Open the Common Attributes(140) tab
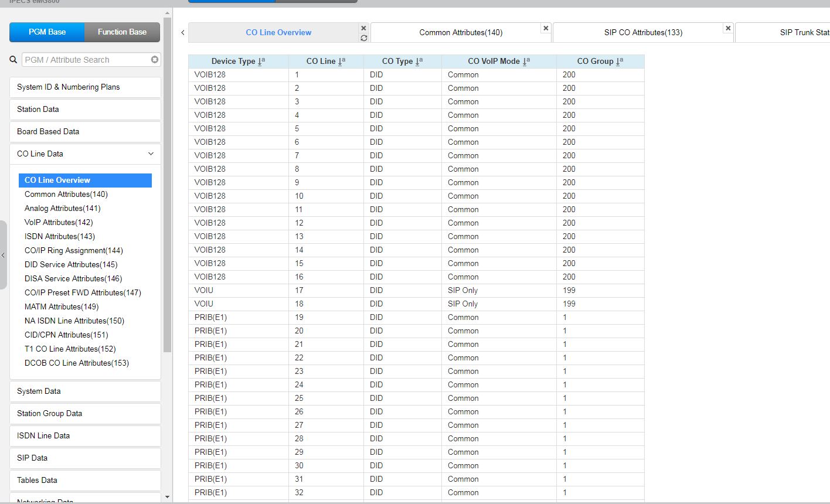830x504 pixels. [x=460, y=33]
